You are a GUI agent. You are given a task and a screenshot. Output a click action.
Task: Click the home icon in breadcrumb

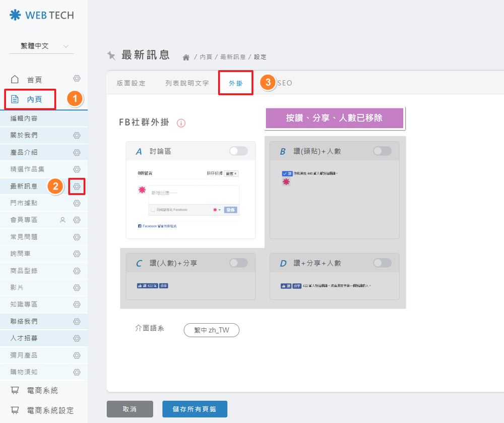click(x=186, y=57)
